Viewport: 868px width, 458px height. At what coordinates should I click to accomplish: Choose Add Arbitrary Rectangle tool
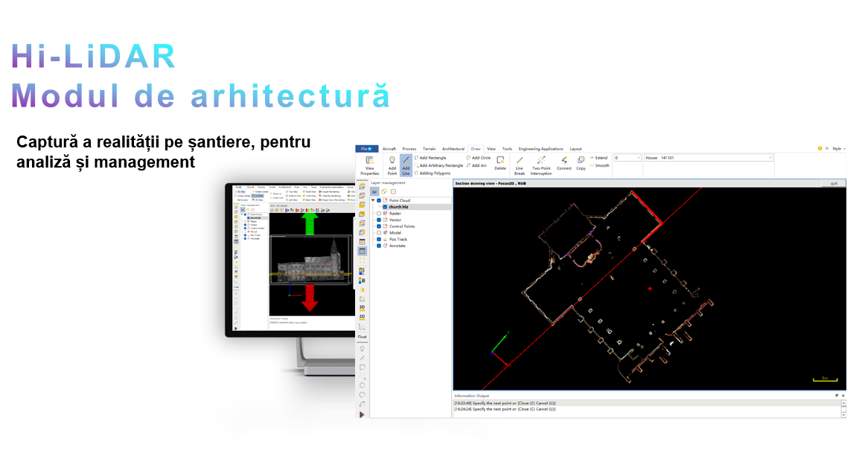pos(439,165)
